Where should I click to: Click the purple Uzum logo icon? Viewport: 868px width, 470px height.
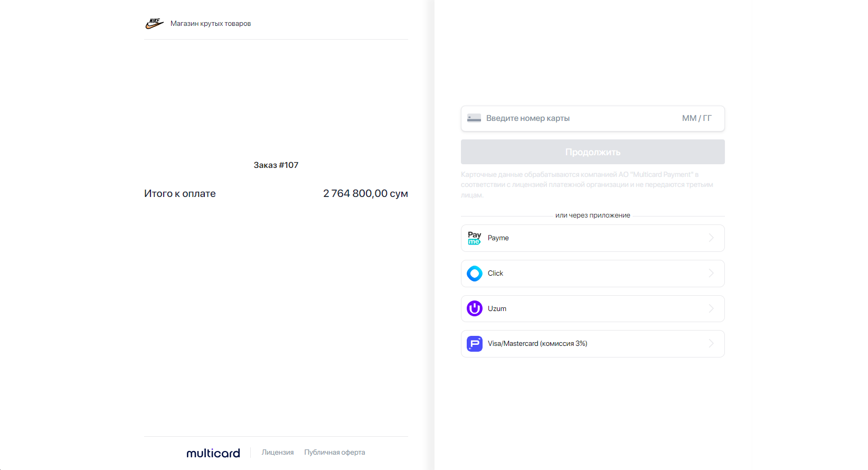click(x=474, y=308)
